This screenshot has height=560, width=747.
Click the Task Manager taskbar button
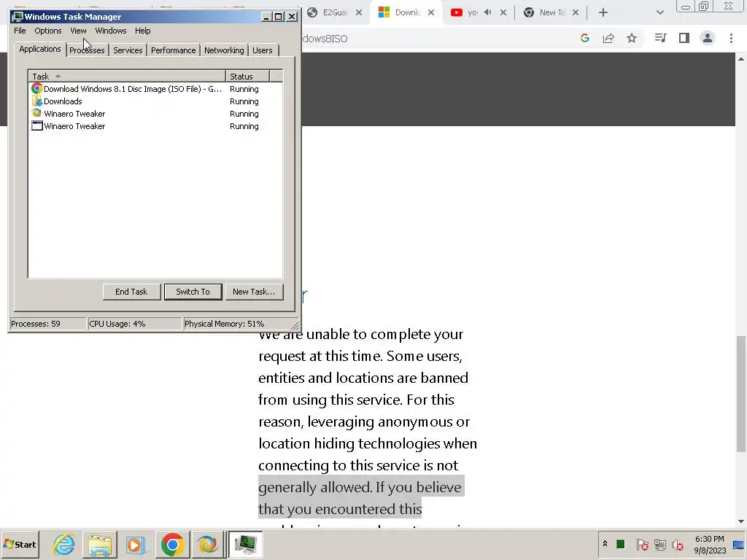tap(245, 544)
